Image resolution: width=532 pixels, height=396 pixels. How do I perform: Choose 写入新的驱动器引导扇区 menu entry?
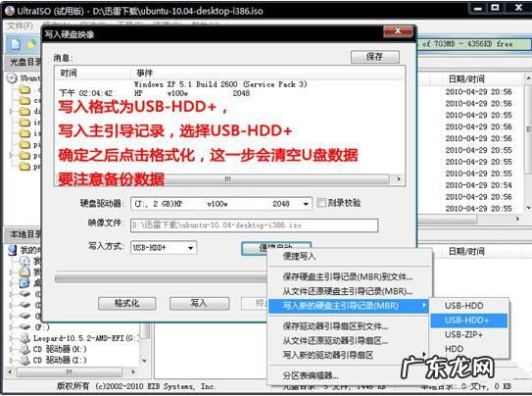point(328,355)
